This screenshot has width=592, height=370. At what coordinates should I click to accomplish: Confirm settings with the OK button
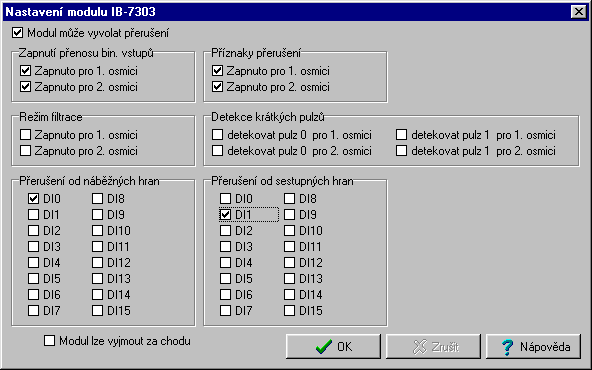333,346
